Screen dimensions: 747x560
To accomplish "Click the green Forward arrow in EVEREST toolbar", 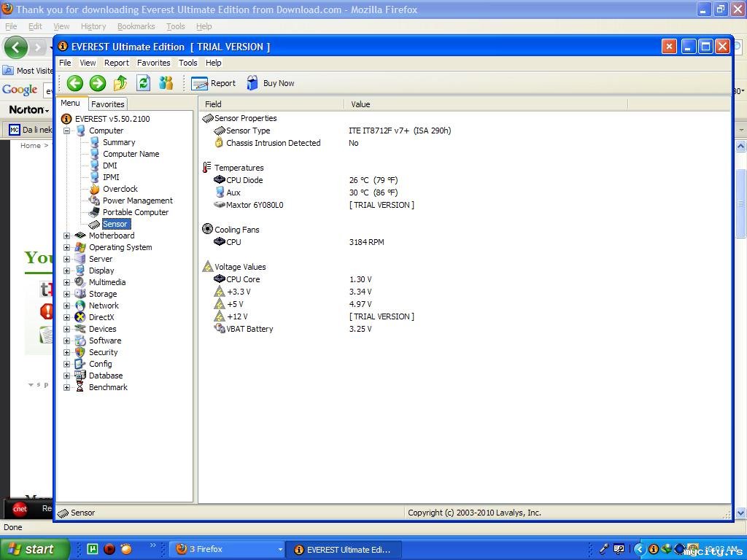I will click(98, 83).
